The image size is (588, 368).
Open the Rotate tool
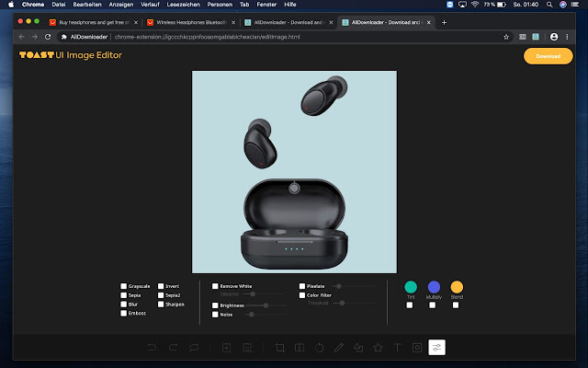[320, 348]
